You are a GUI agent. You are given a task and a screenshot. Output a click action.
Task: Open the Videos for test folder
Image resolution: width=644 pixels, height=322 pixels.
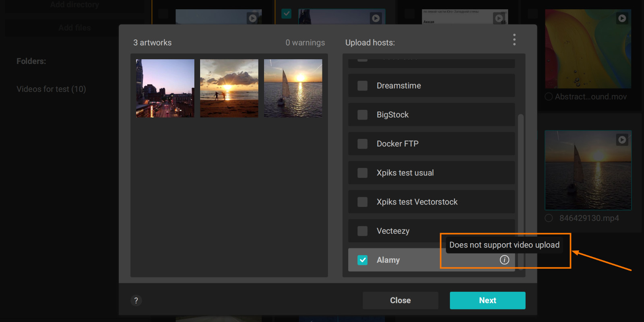51,89
